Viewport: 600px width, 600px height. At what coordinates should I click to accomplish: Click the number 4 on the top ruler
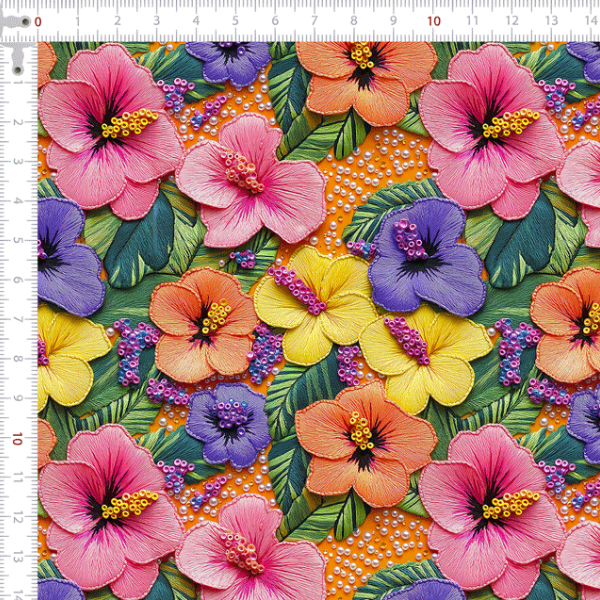pyautogui.click(x=196, y=21)
